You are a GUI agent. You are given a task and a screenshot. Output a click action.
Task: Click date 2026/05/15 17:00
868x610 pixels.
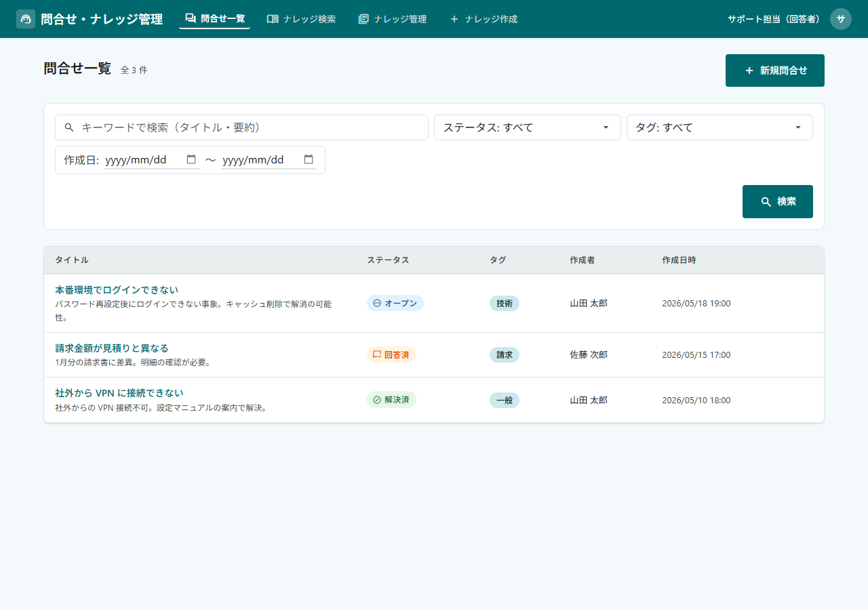coord(696,354)
